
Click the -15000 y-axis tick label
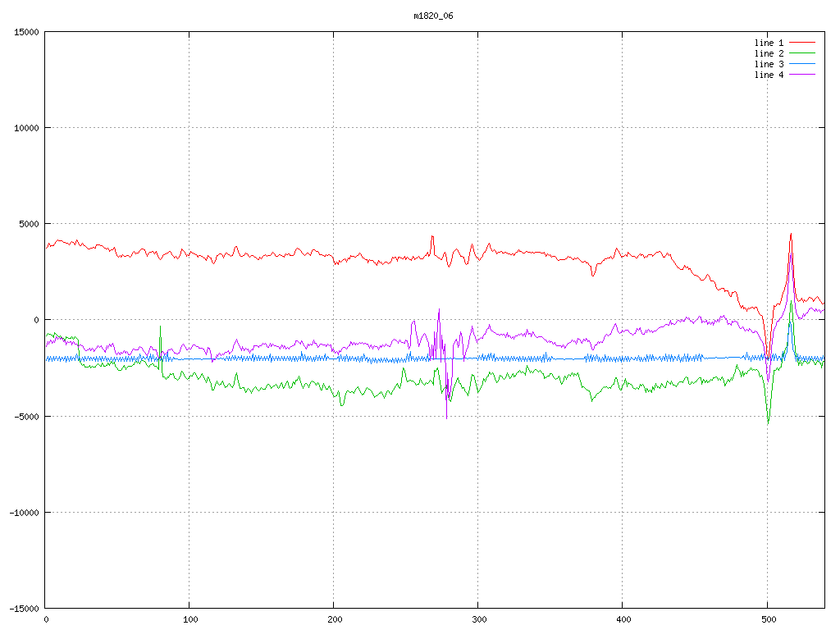(22, 608)
